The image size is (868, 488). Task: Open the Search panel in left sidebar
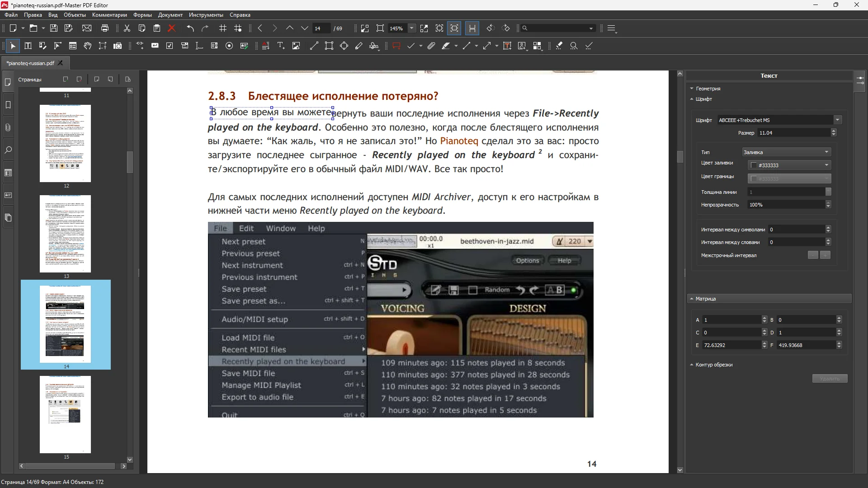tap(8, 150)
